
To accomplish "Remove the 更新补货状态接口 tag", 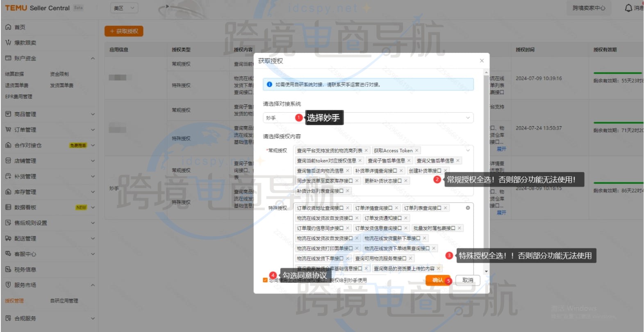I will tap(406, 181).
